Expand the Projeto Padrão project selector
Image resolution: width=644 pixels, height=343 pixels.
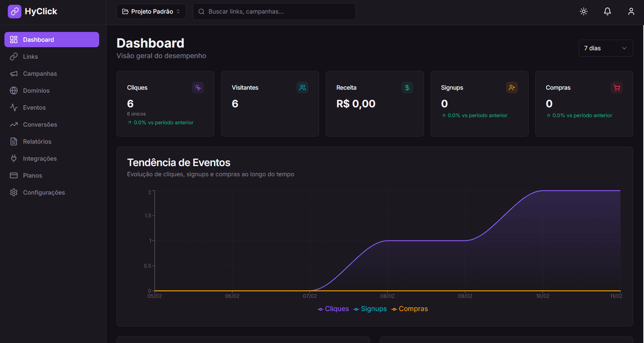(x=151, y=11)
